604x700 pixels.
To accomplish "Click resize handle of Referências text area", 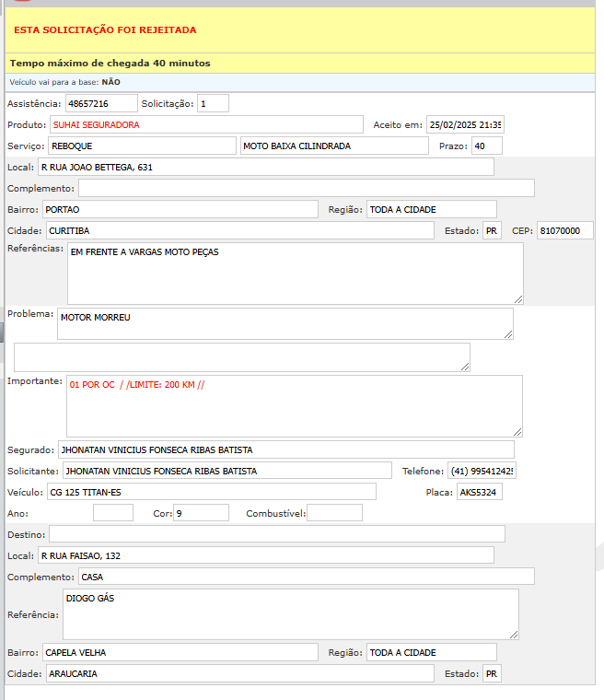I will coord(518,298).
